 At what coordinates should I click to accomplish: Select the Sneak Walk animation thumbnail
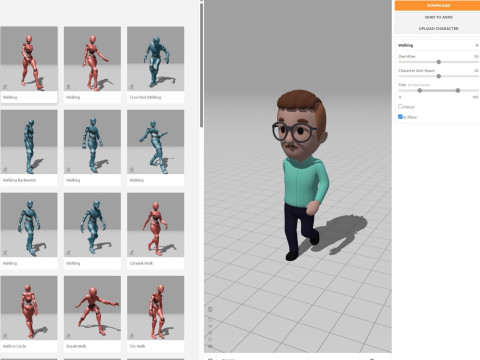92,308
